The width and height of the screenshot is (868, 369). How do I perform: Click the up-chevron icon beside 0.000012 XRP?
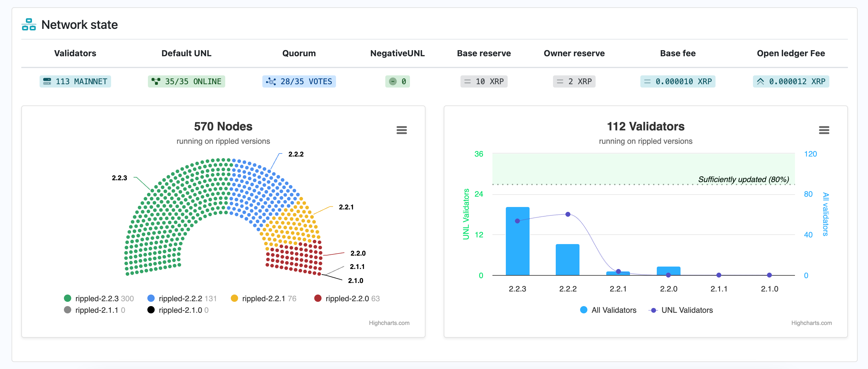761,81
